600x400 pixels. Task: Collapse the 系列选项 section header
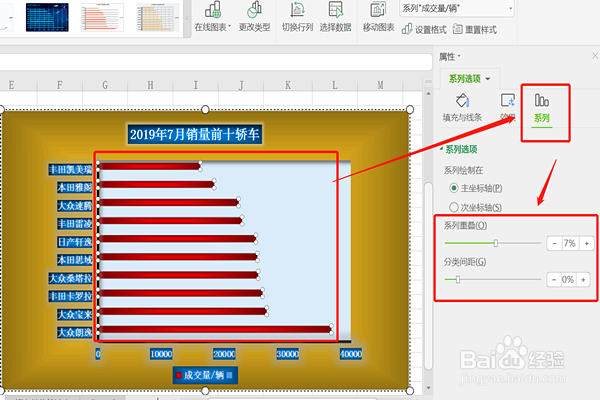[x=458, y=149]
